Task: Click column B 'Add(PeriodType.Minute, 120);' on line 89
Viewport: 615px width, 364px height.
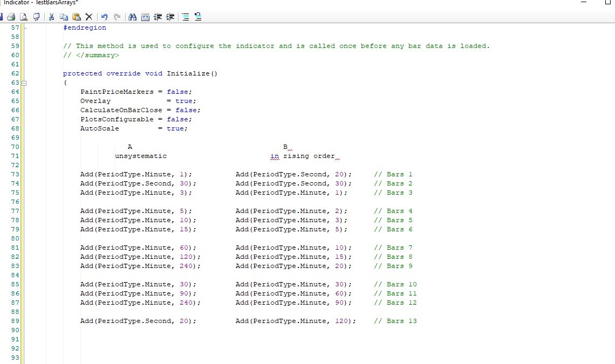Action: point(296,321)
